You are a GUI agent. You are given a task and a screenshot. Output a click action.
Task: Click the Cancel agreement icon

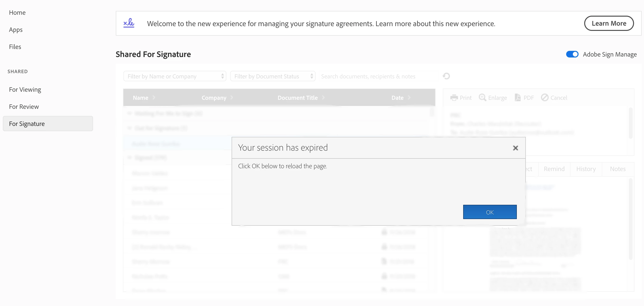(x=545, y=98)
